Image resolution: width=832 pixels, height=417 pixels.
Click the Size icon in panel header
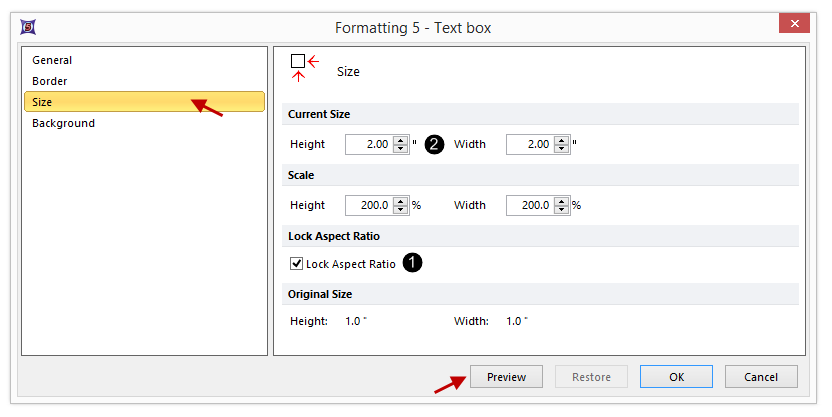tap(298, 62)
